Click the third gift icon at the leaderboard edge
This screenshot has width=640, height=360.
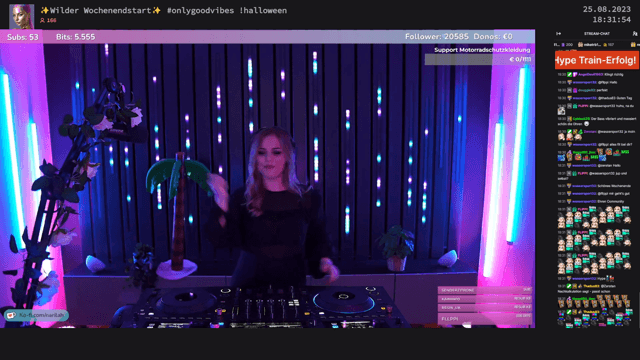(633, 44)
